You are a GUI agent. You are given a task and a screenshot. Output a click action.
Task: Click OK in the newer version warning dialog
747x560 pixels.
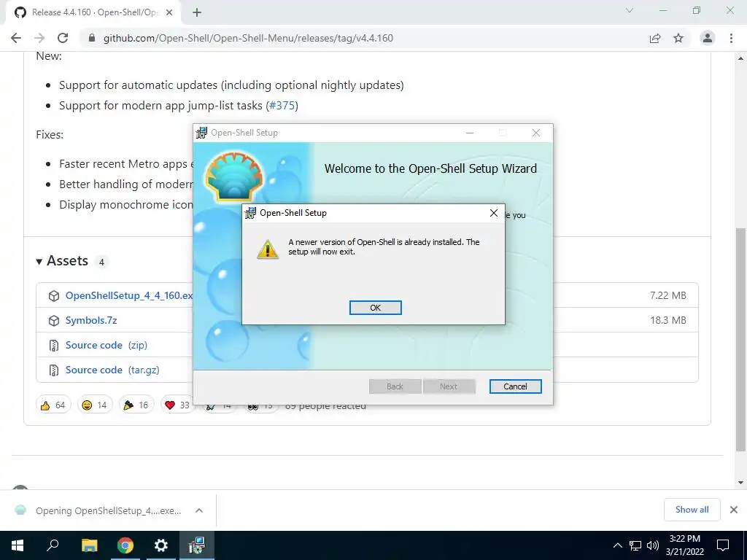(x=376, y=308)
